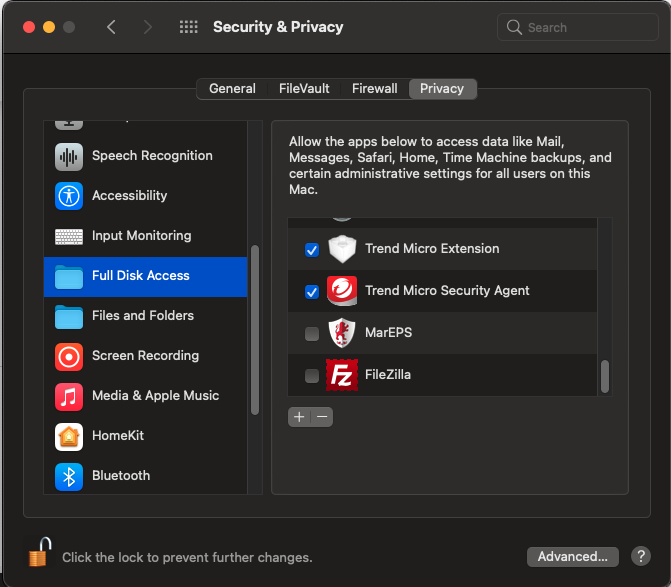Select HomeKit in the sidebar
Screen dimensions: 671x587
coord(145,437)
